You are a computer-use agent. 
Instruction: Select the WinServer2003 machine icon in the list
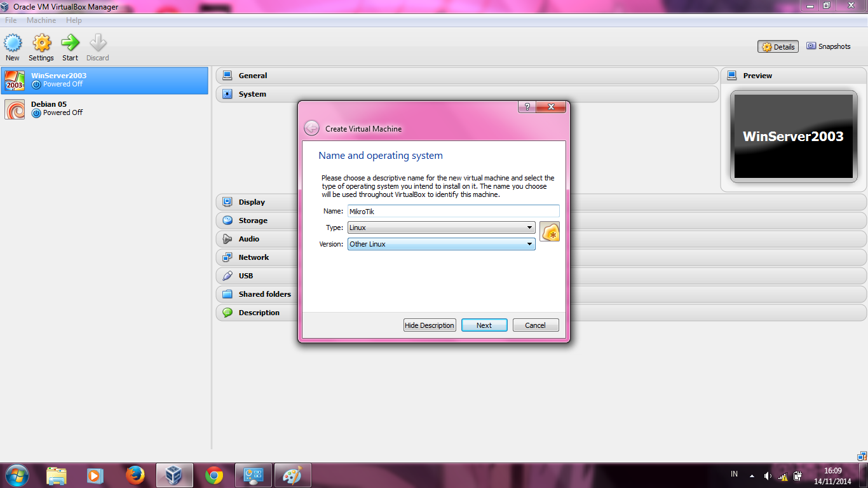(15, 81)
